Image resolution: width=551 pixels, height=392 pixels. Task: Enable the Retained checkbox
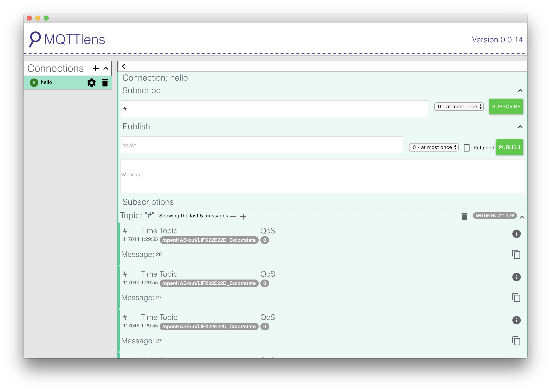pyautogui.click(x=466, y=148)
